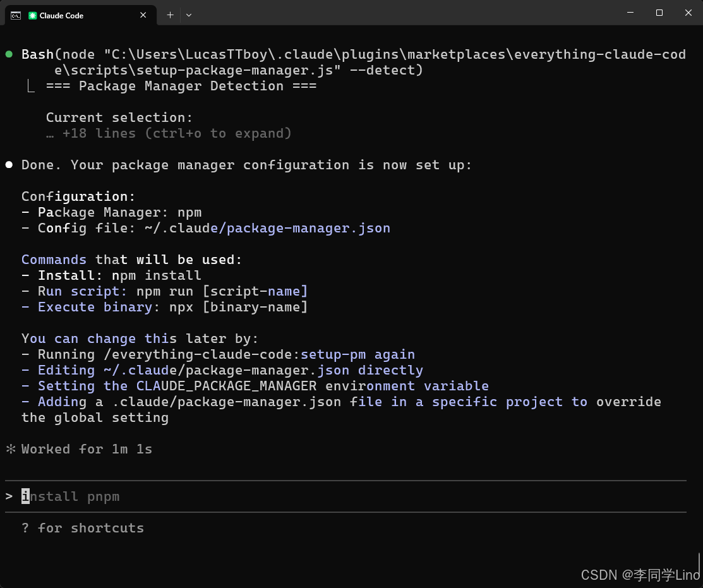Maximize the terminal window

pos(659,13)
